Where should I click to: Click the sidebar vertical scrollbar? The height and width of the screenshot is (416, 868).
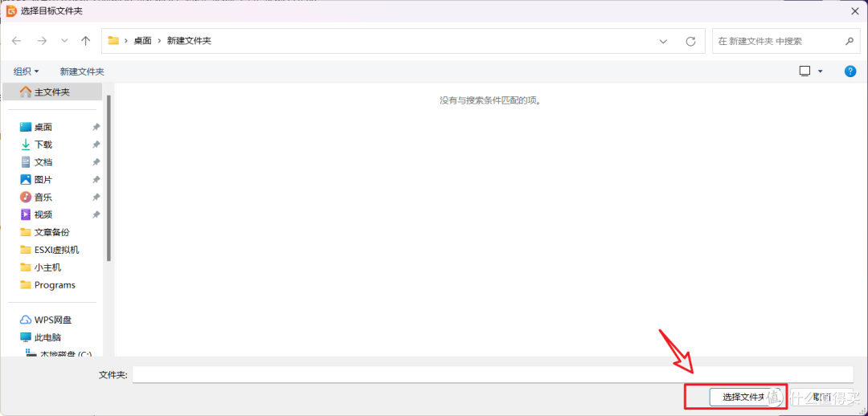[109, 177]
